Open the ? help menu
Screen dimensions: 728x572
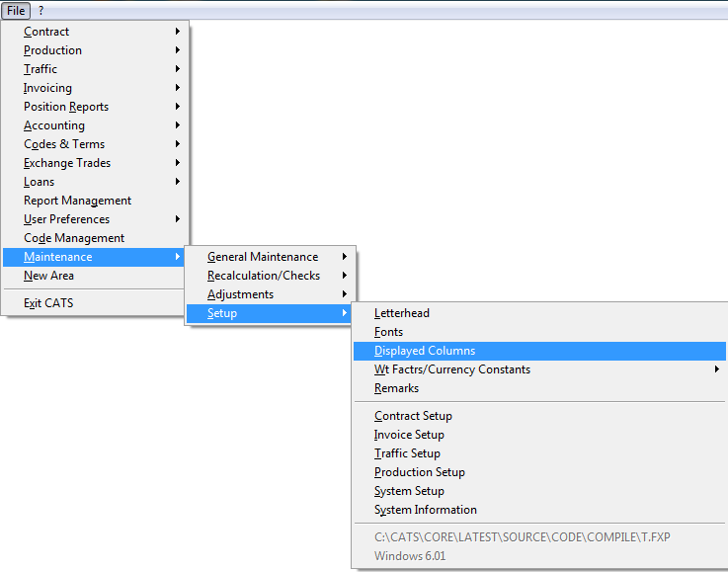tap(40, 11)
